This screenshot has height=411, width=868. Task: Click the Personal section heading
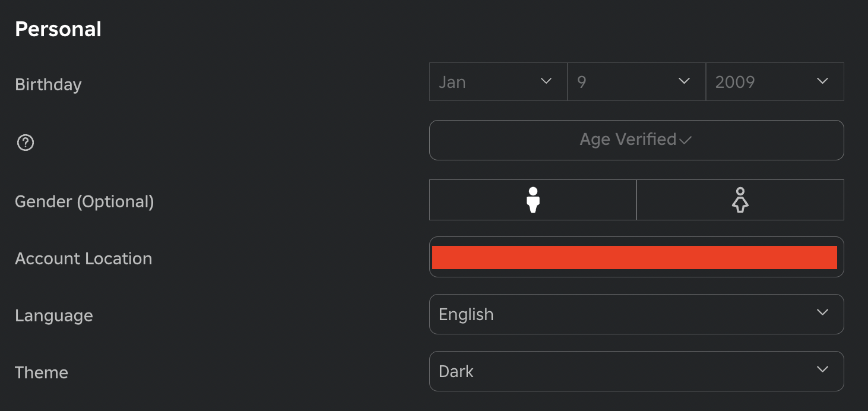(x=58, y=29)
